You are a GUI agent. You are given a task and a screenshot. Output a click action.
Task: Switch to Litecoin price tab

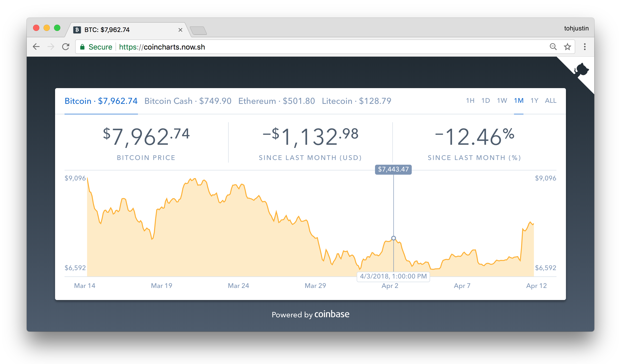(356, 101)
